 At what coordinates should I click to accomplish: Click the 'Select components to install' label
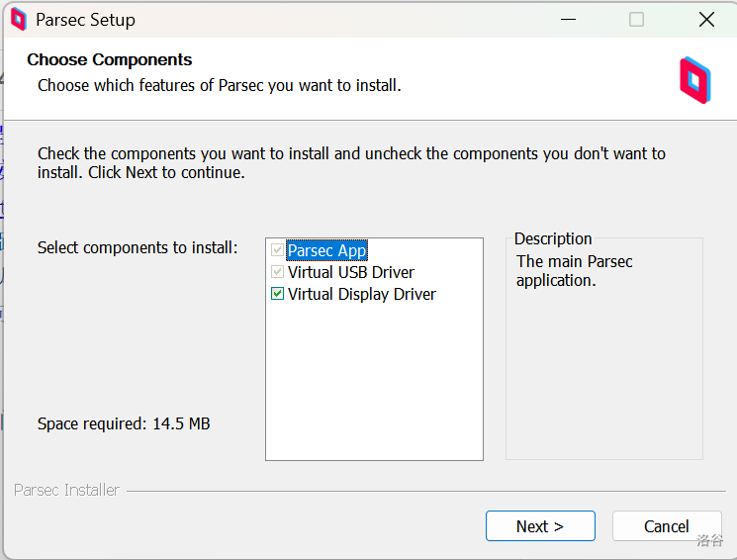click(138, 247)
